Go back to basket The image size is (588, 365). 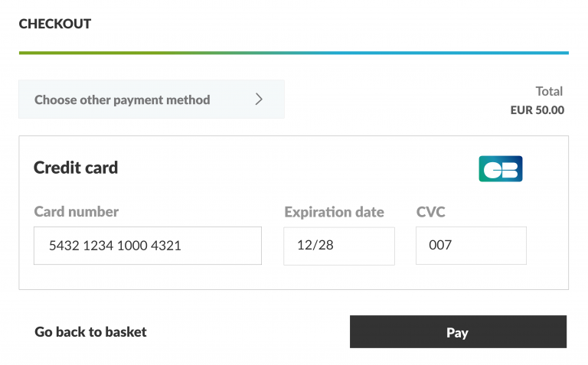click(90, 332)
